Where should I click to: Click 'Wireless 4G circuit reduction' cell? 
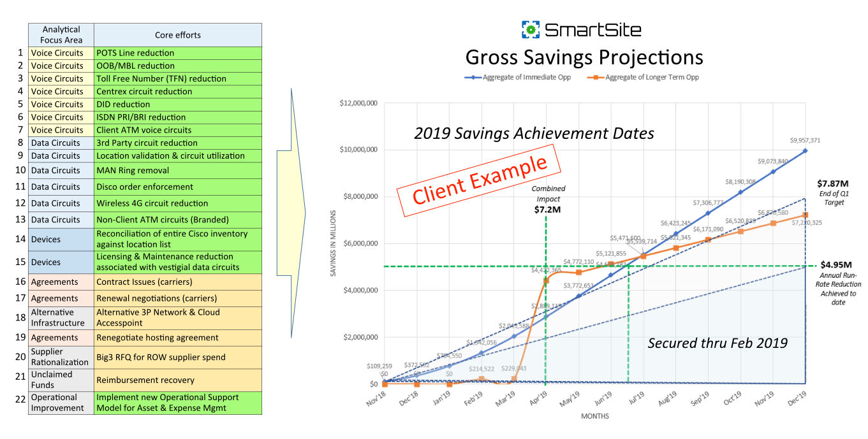[178, 203]
